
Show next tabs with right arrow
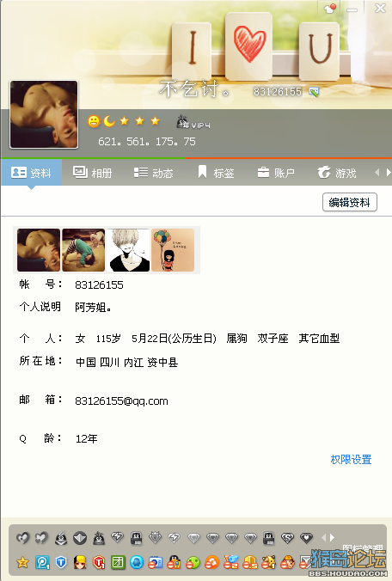pos(388,172)
